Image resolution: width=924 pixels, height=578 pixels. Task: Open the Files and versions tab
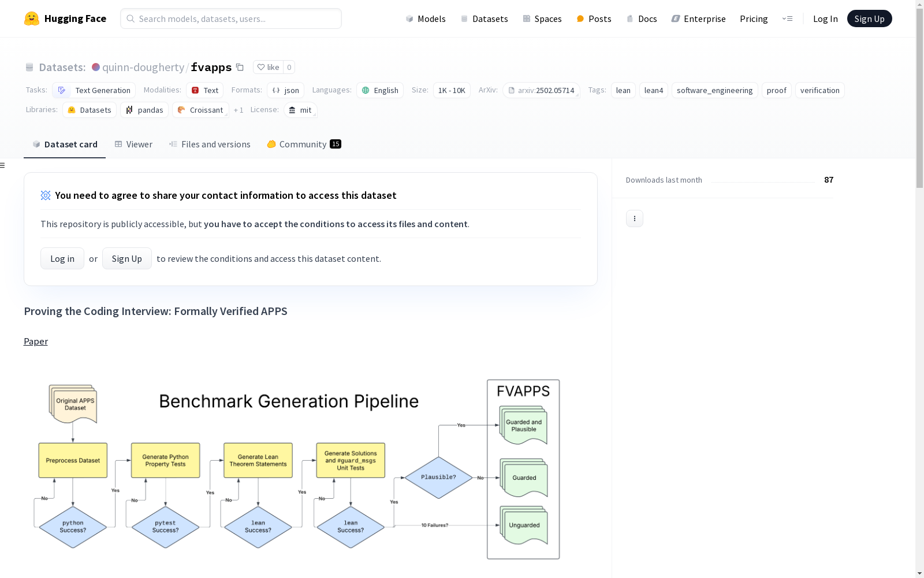tap(210, 144)
